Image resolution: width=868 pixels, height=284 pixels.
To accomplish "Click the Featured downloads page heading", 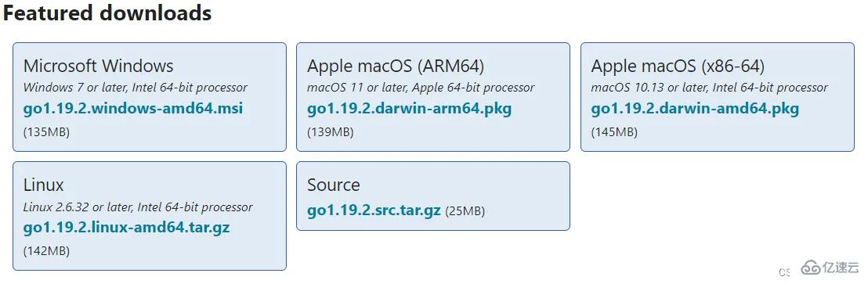I will click(107, 13).
